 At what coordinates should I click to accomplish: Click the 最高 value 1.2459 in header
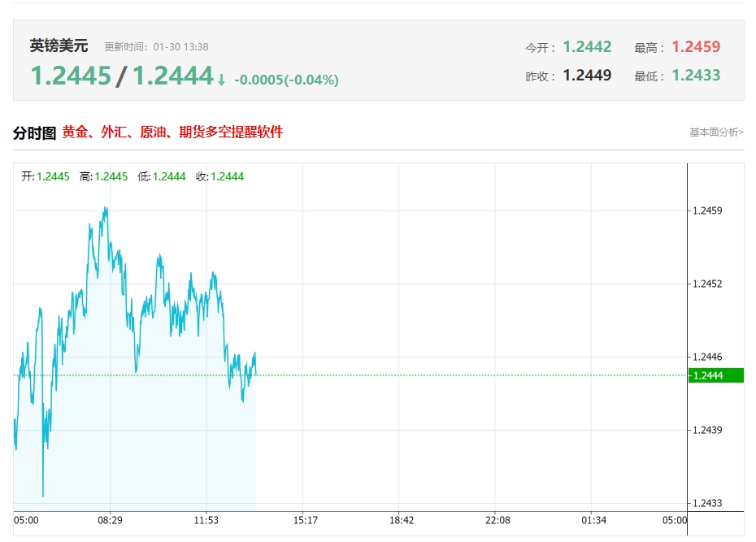696,47
